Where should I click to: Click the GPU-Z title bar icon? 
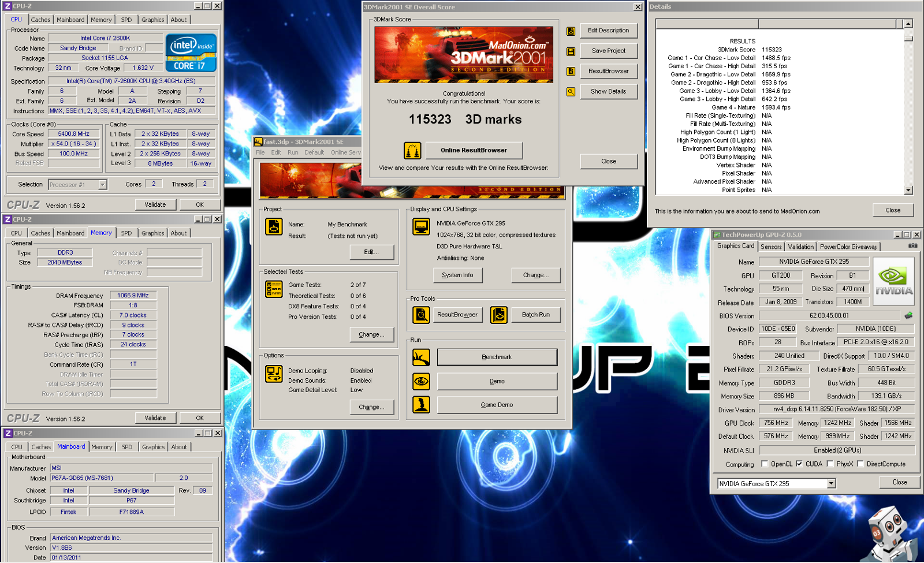(x=717, y=235)
